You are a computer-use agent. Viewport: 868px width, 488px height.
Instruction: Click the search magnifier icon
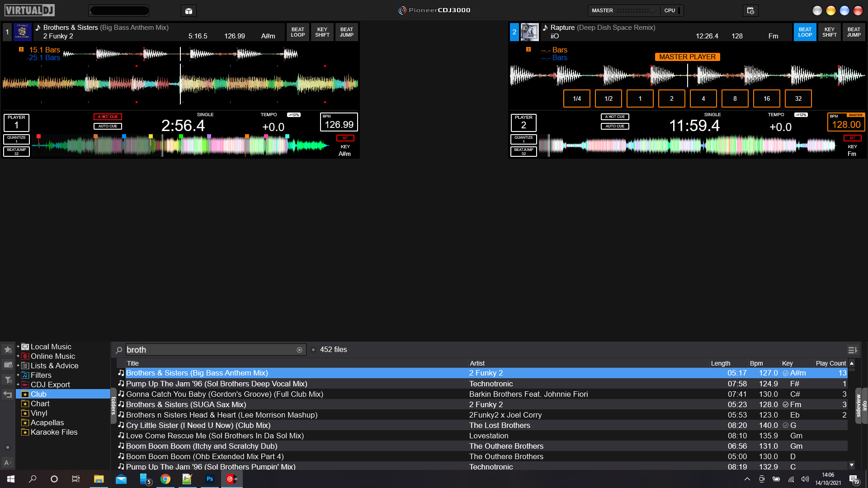(x=119, y=350)
